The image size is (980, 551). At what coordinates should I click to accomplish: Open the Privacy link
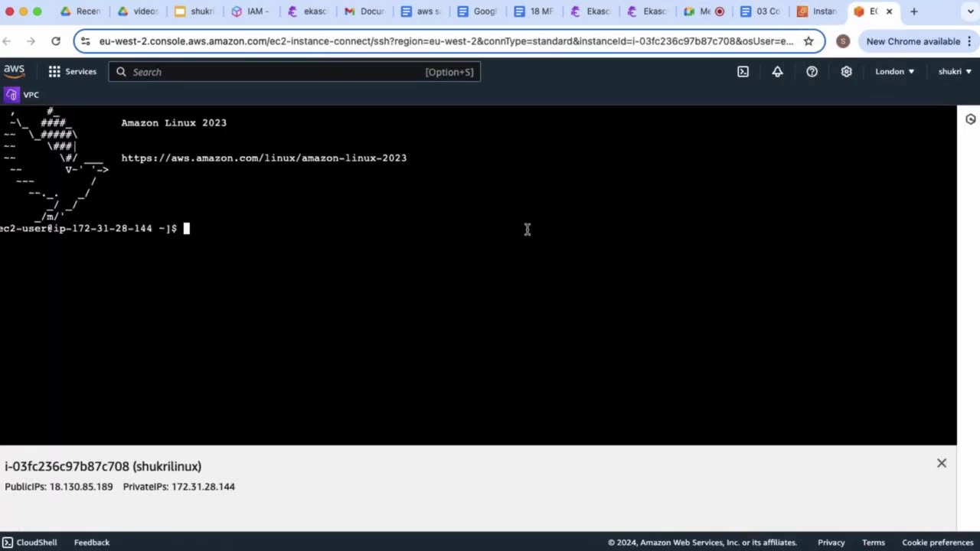coord(831,542)
